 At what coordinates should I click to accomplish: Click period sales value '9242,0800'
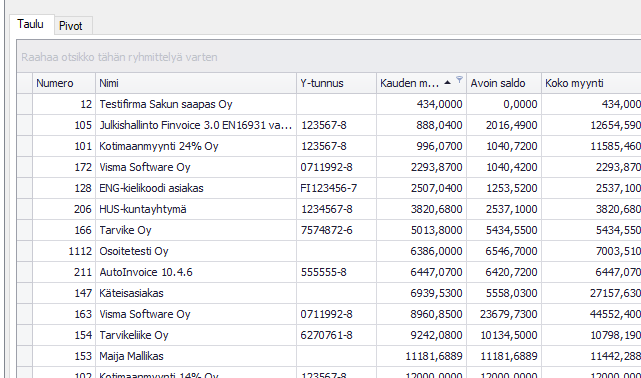pyautogui.click(x=421, y=335)
